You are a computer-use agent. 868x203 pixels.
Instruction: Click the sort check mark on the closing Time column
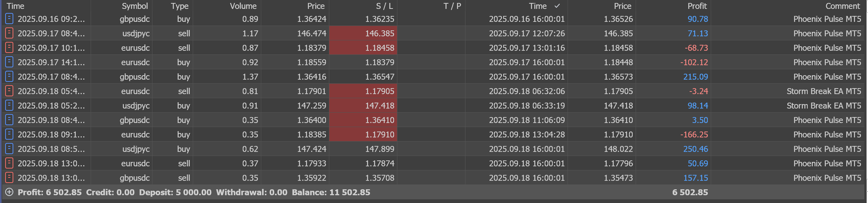557,6
